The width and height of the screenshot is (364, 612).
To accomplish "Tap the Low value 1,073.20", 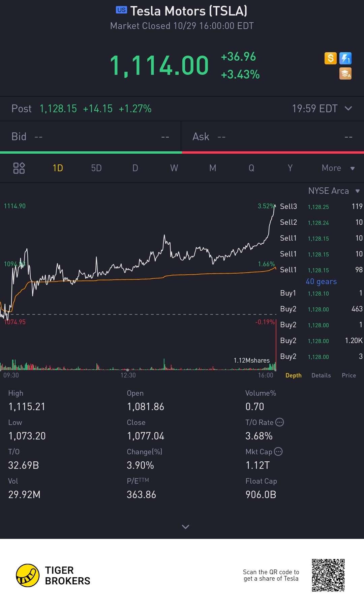I will coord(27,436).
